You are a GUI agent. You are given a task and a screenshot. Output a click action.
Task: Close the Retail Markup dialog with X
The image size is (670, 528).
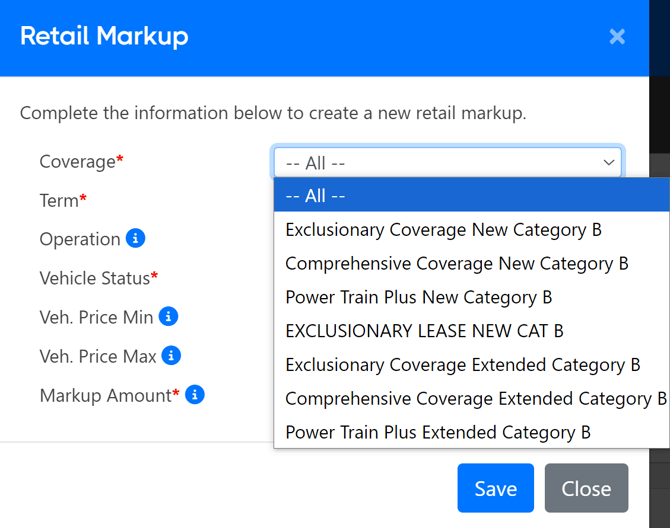click(x=617, y=37)
